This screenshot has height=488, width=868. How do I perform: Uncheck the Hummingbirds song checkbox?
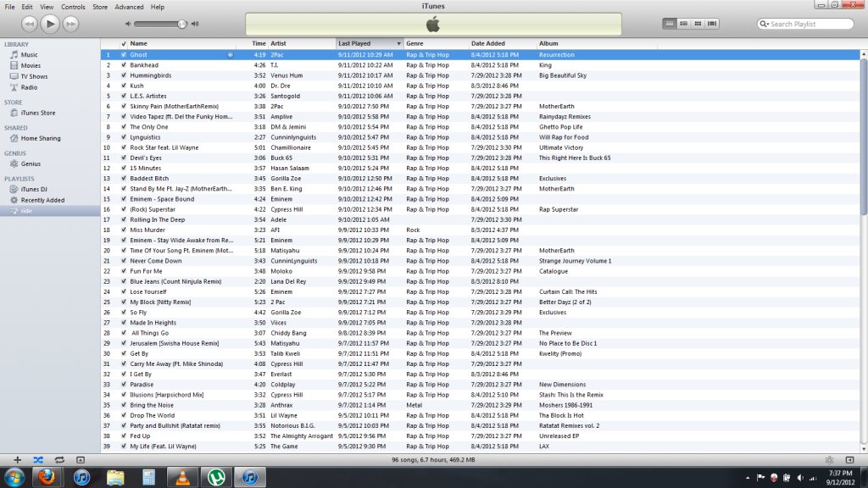tap(124, 75)
